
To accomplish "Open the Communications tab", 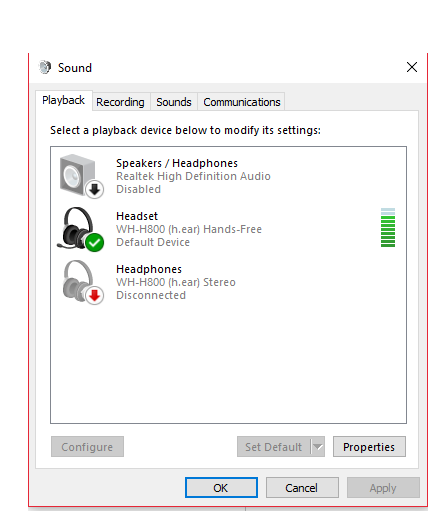I will coord(242,102).
